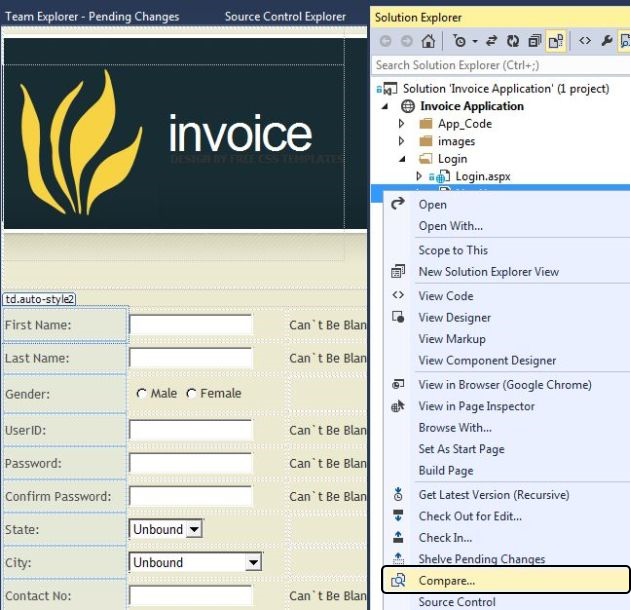
Task: Choose View Markup
Action: [452, 339]
